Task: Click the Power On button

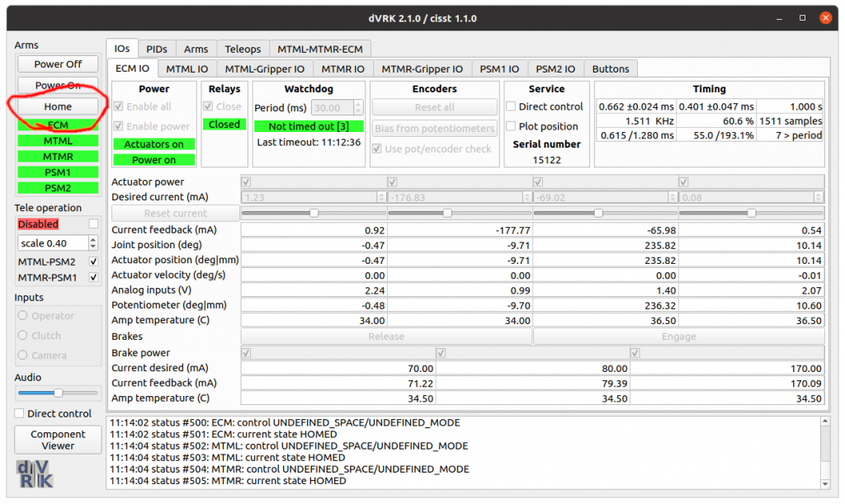Action: click(x=58, y=85)
